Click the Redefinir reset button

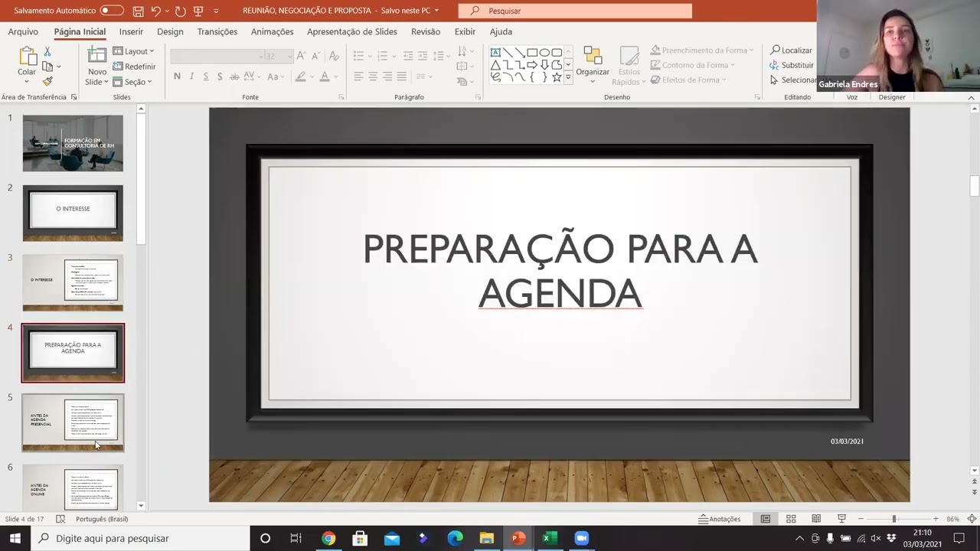(134, 67)
